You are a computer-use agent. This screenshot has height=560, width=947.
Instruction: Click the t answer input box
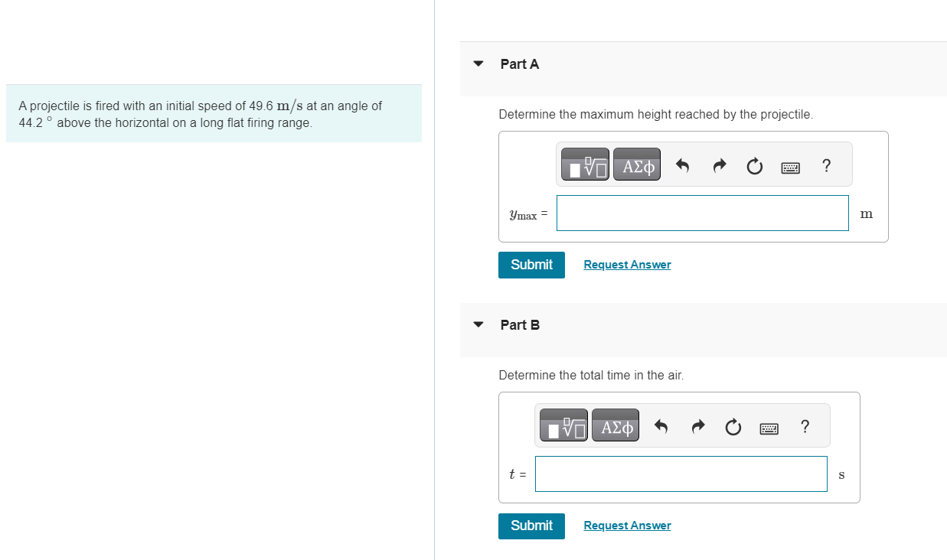click(681, 474)
